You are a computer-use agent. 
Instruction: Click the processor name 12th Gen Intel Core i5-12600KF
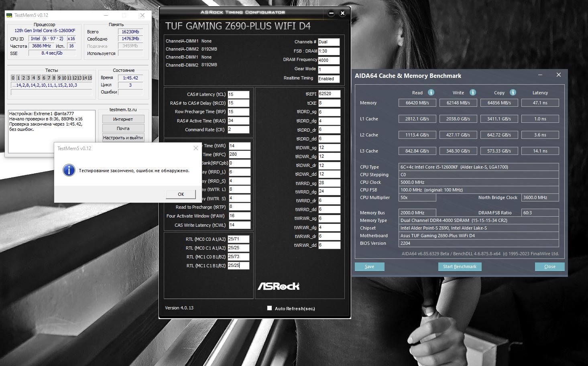[x=45, y=31]
